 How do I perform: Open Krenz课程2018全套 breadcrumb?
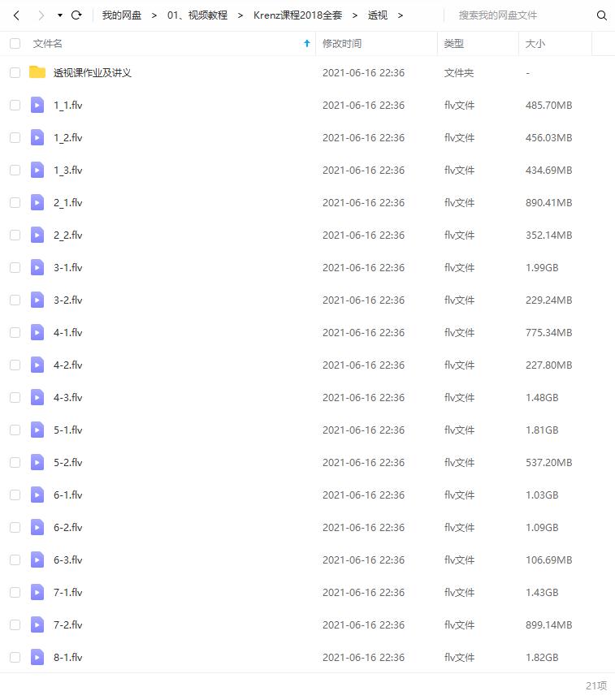pos(297,15)
